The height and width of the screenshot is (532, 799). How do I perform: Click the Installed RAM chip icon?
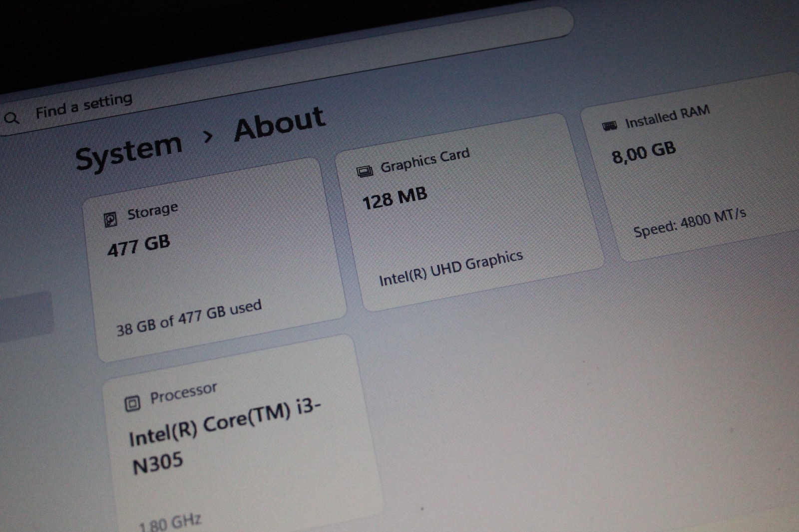610,126
